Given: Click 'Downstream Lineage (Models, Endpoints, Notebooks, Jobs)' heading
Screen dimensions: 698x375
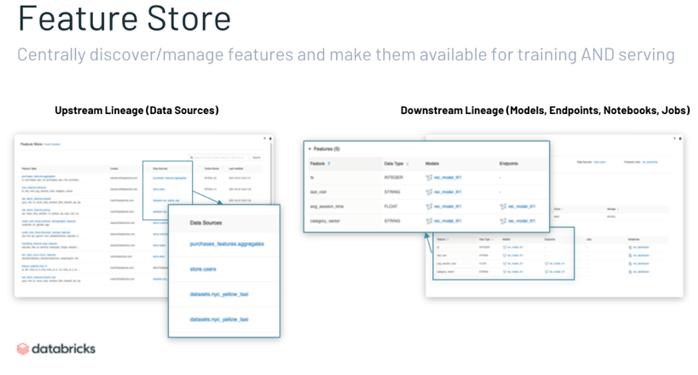Looking at the screenshot, I should click(x=545, y=110).
